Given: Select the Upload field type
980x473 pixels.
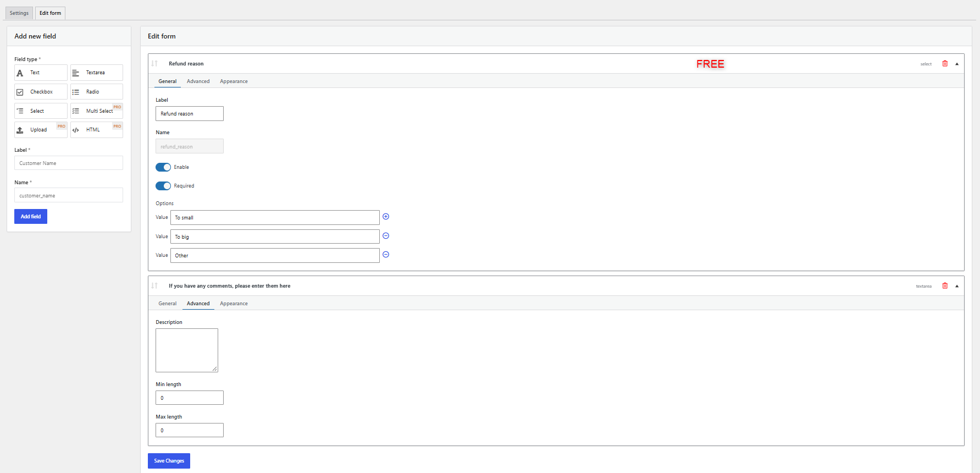Looking at the screenshot, I should (41, 130).
